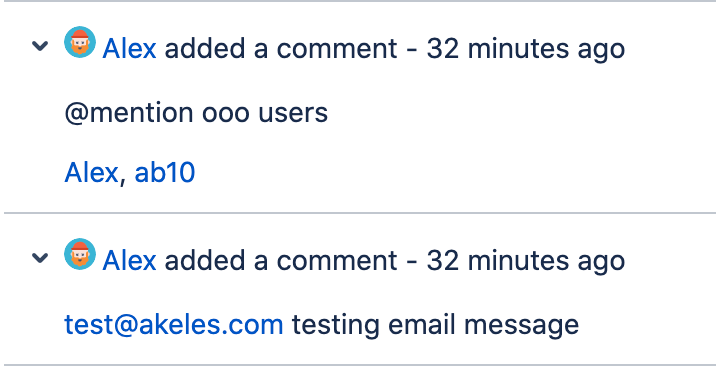Click the '@mention ooo users' comment text
Screen dimensions: 716x366
[196, 113]
